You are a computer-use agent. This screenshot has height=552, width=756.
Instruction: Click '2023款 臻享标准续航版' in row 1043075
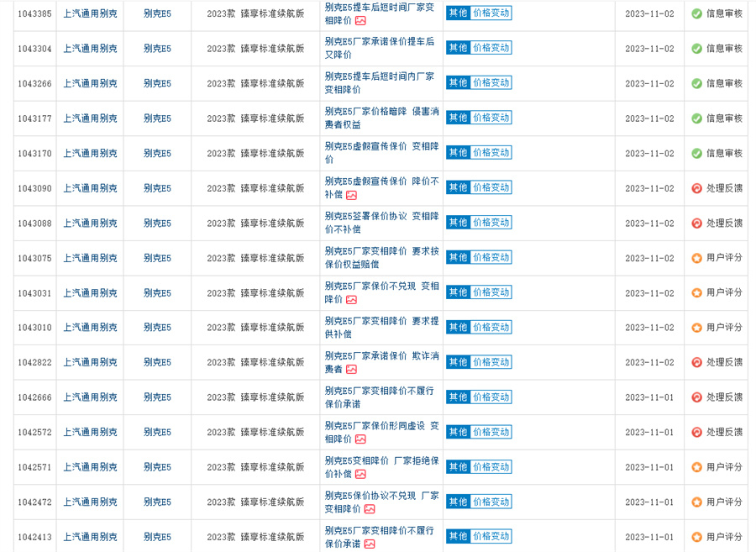pos(255,259)
